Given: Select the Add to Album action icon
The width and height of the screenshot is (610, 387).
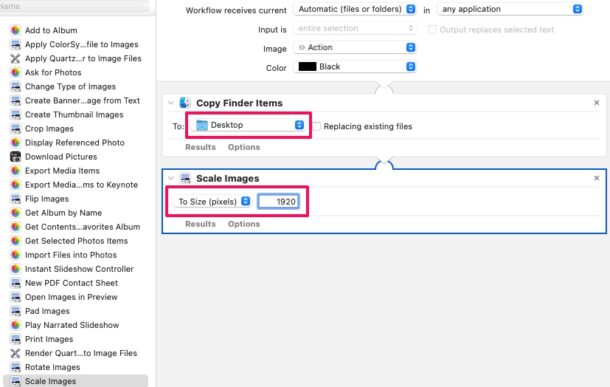Looking at the screenshot, I should (15, 30).
